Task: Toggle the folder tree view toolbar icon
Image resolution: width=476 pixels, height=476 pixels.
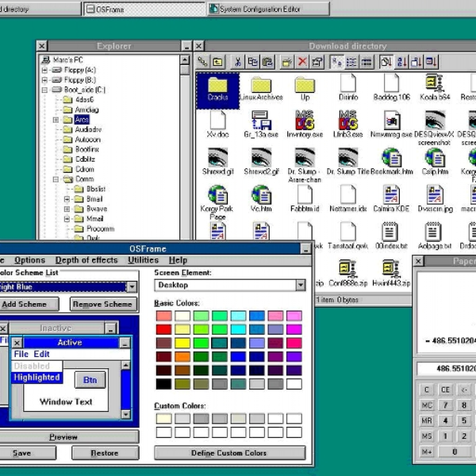Action: pyautogui.click(x=202, y=62)
